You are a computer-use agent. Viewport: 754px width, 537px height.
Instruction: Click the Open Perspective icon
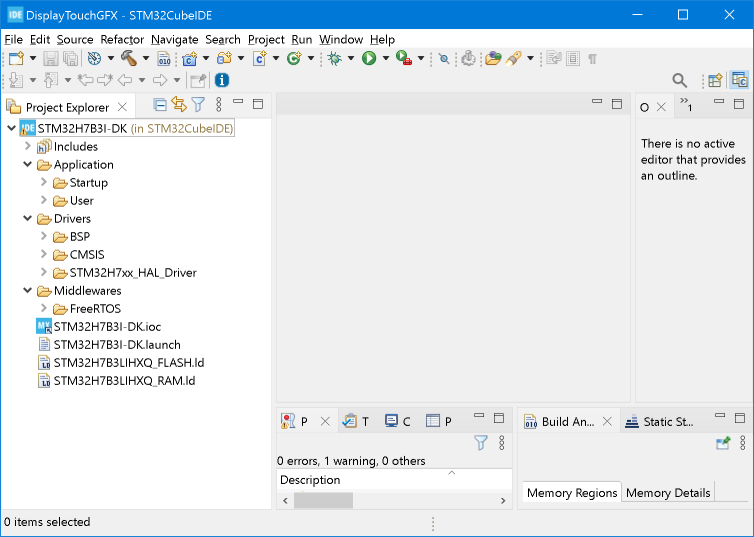tap(715, 80)
